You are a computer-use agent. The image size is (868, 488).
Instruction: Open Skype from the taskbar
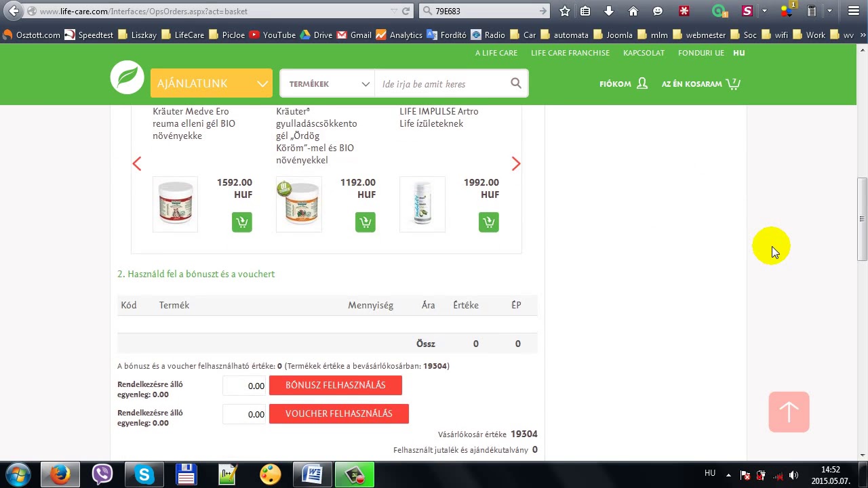click(144, 474)
